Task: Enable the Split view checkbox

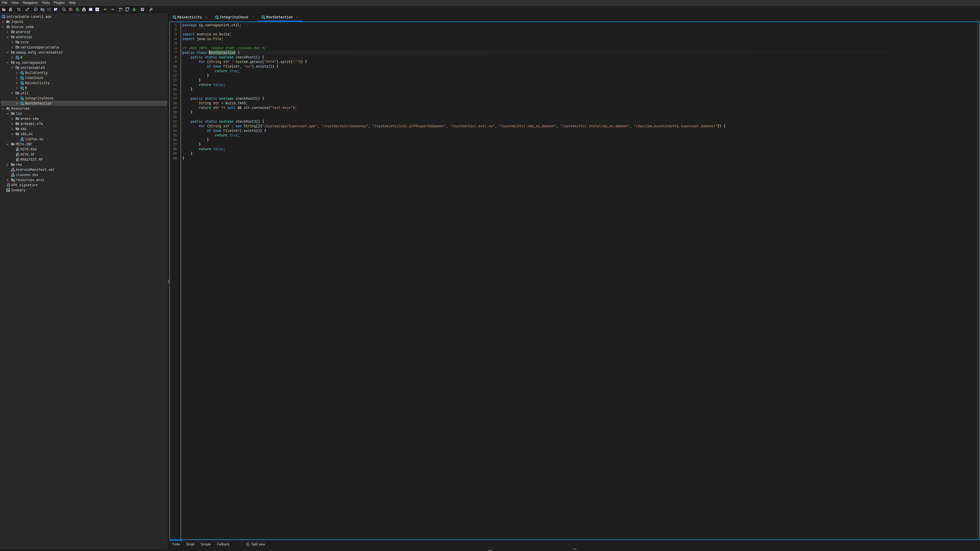Action: (248, 544)
